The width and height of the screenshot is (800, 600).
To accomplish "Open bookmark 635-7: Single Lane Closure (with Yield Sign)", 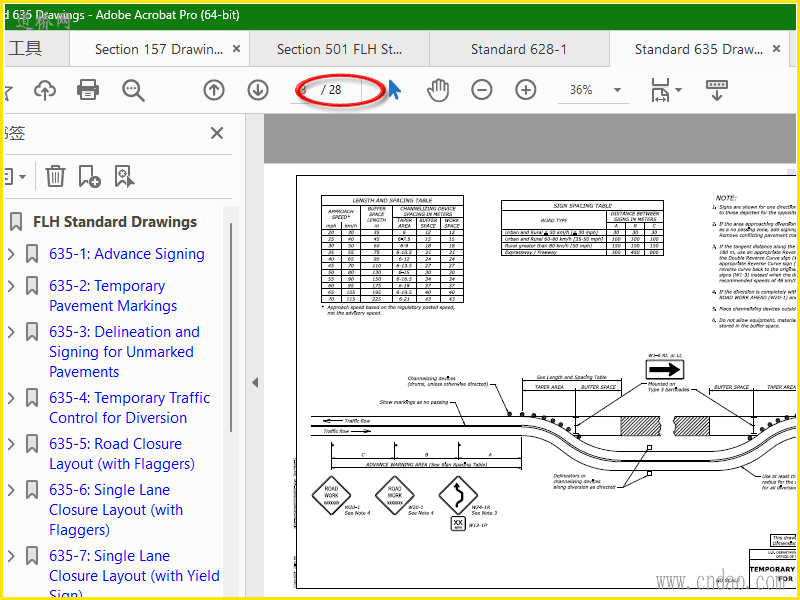I will click(134, 571).
